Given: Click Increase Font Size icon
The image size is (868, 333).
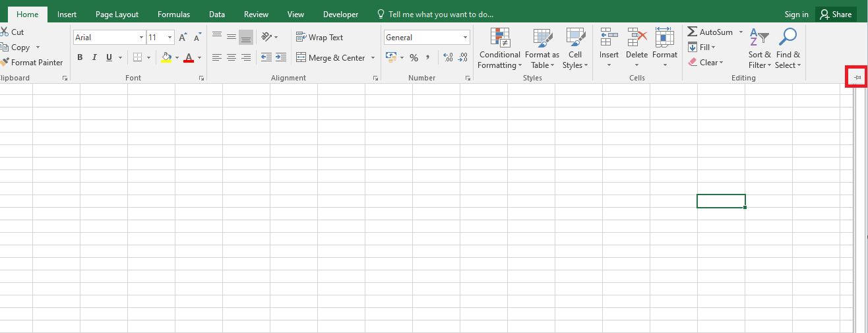Looking at the screenshot, I should tap(183, 38).
